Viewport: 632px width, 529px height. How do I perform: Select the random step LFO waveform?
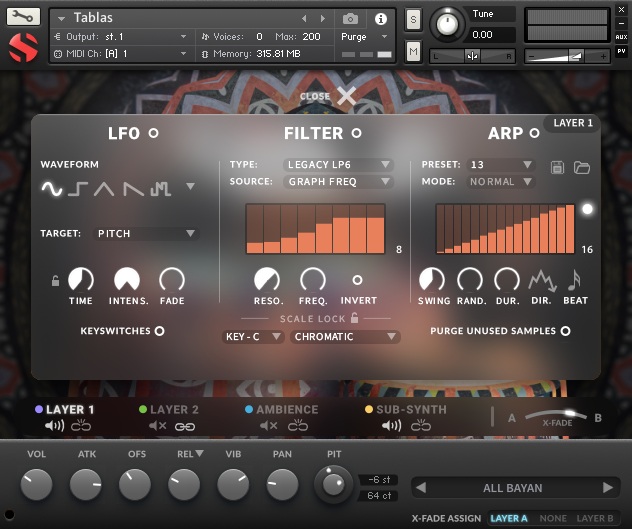click(160, 189)
